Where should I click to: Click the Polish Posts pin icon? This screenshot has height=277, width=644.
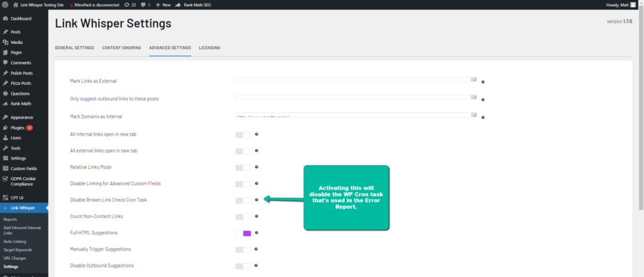(x=5, y=73)
